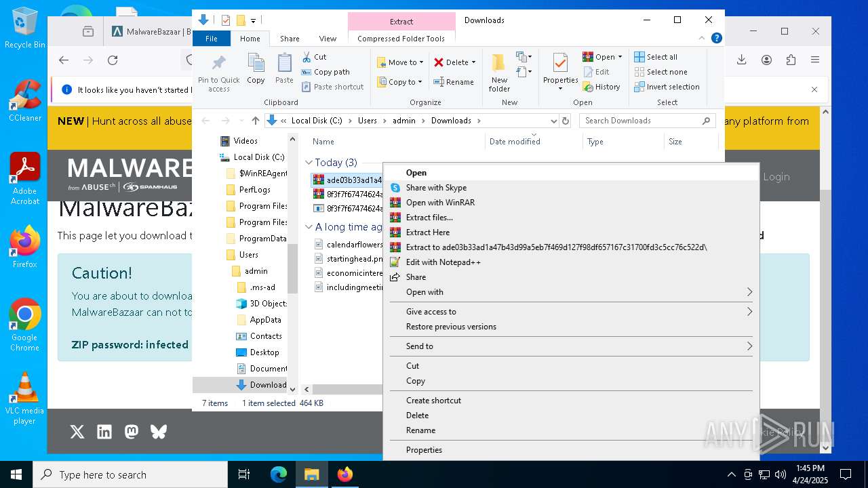
Task: Click Type here to search box
Action: [130, 474]
